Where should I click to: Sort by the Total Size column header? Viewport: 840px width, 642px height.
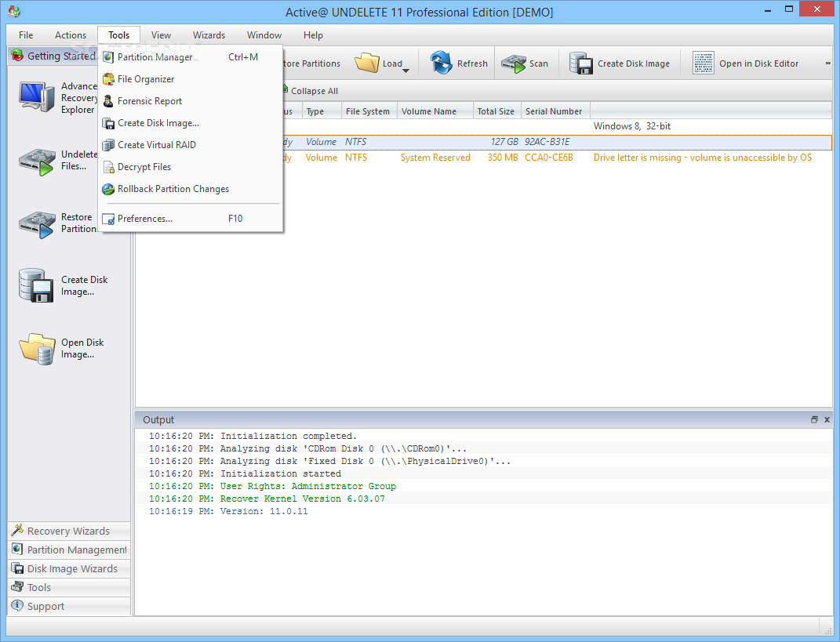[497, 111]
